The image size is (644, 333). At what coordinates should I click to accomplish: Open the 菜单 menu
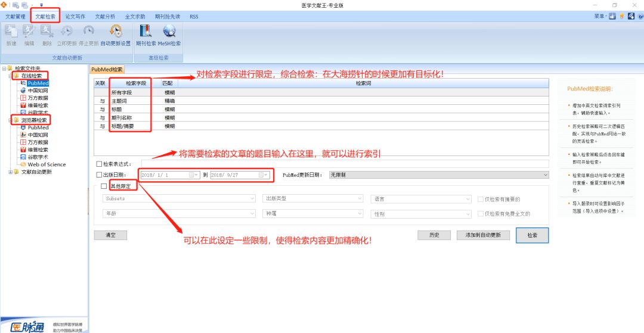point(600,17)
